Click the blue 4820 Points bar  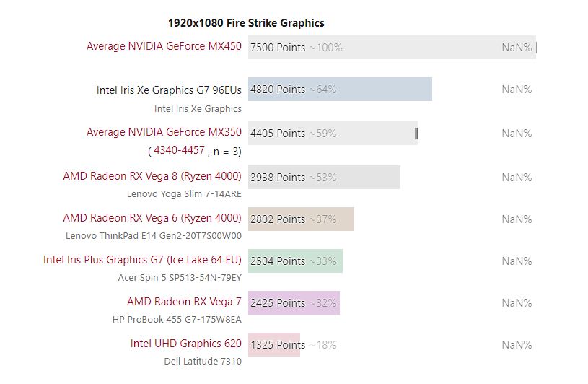(x=340, y=90)
